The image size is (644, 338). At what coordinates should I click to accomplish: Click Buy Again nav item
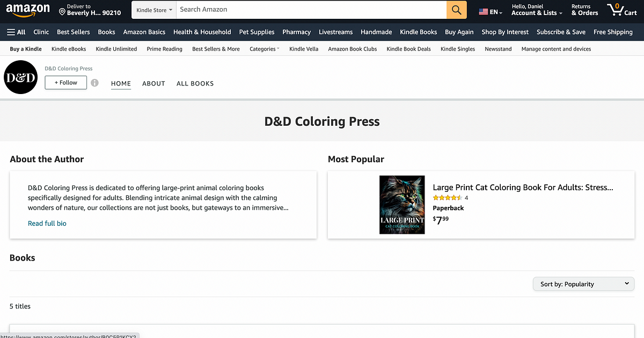(x=459, y=32)
